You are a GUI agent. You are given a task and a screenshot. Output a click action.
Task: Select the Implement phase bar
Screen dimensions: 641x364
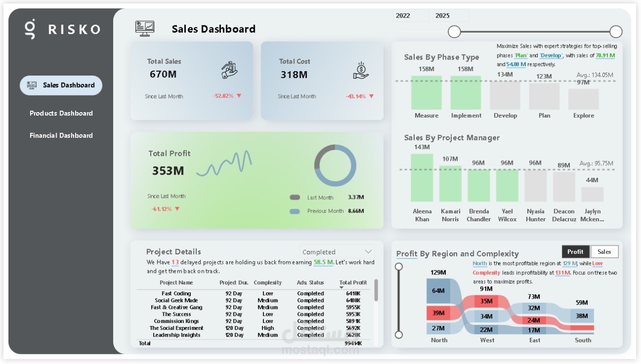pos(466,93)
